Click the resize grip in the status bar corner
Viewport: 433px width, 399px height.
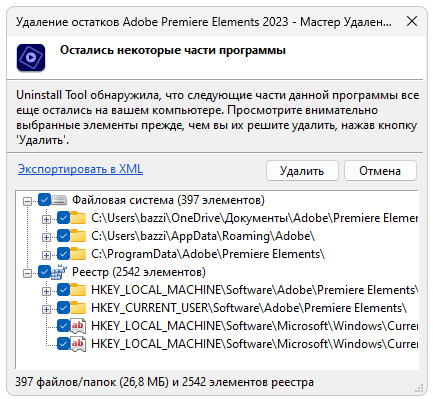click(419, 388)
